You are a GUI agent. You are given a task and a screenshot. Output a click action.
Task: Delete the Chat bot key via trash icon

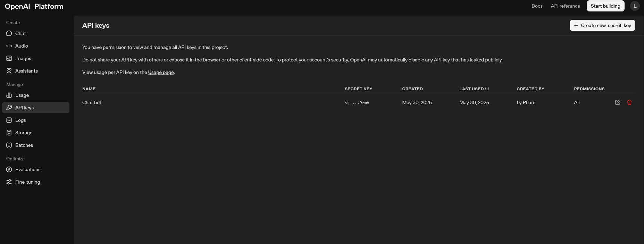pos(629,102)
